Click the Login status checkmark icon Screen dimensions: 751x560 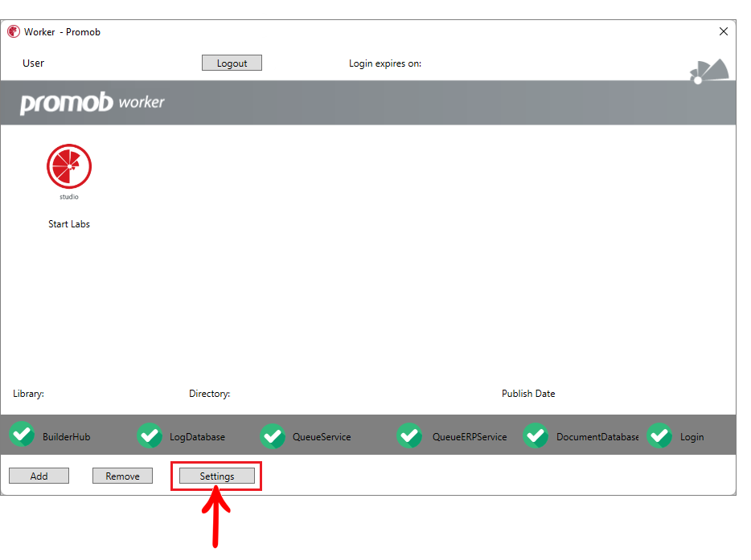coord(659,435)
